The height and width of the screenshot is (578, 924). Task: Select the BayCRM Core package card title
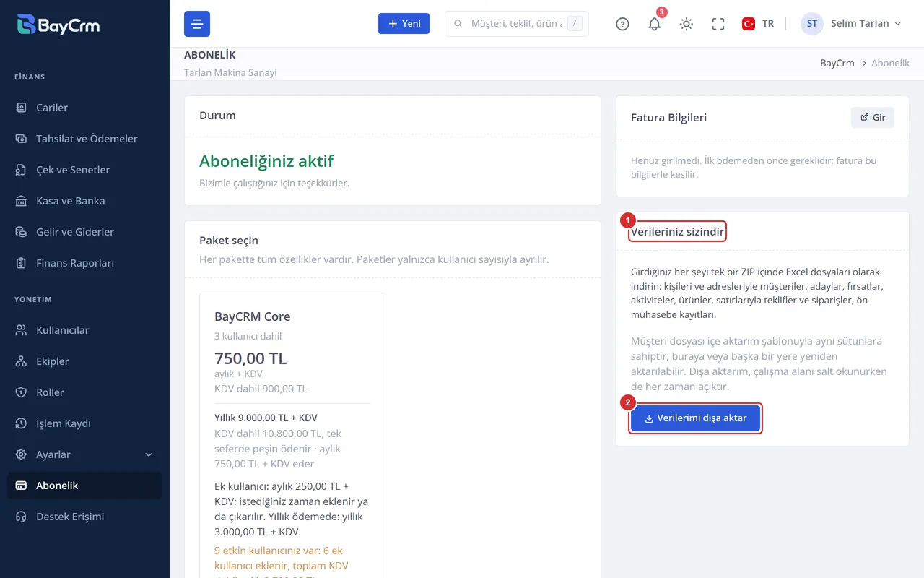[x=253, y=316]
